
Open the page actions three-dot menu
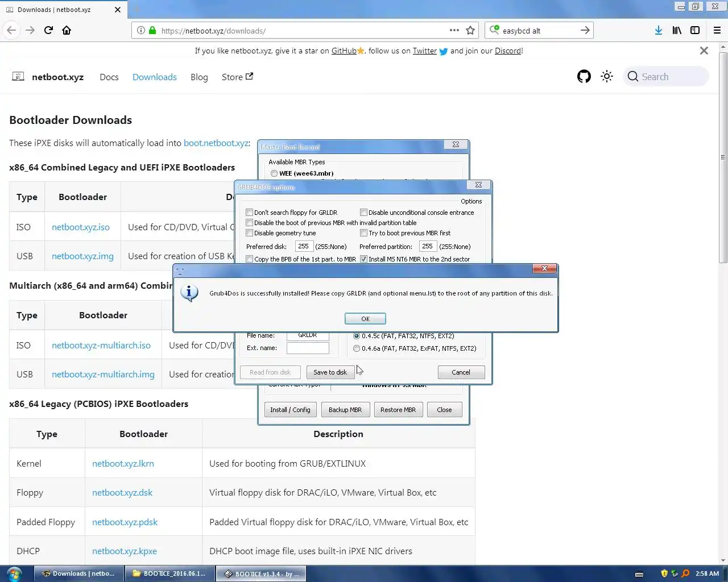[454, 30]
